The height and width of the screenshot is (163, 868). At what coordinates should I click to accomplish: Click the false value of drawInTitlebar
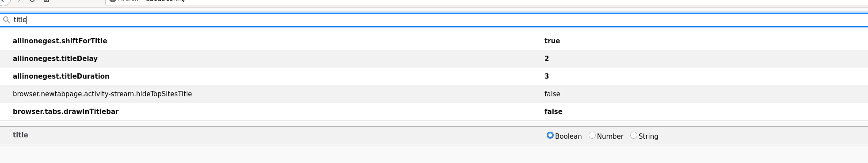pyautogui.click(x=553, y=112)
